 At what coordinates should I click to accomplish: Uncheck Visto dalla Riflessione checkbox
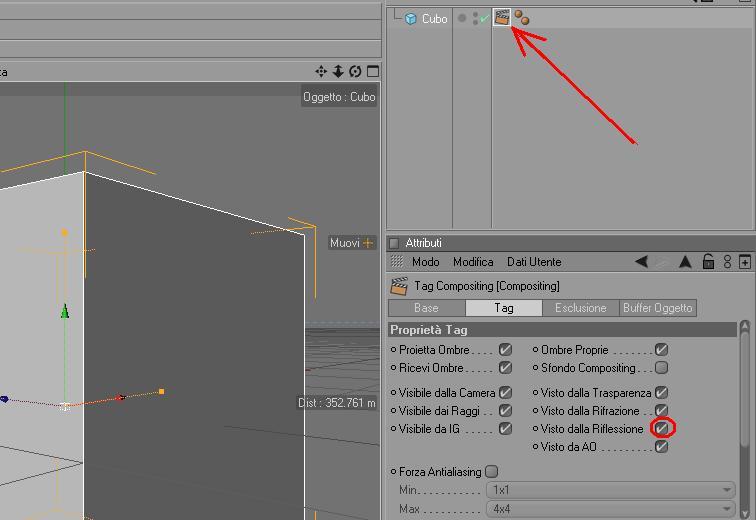[x=662, y=428]
